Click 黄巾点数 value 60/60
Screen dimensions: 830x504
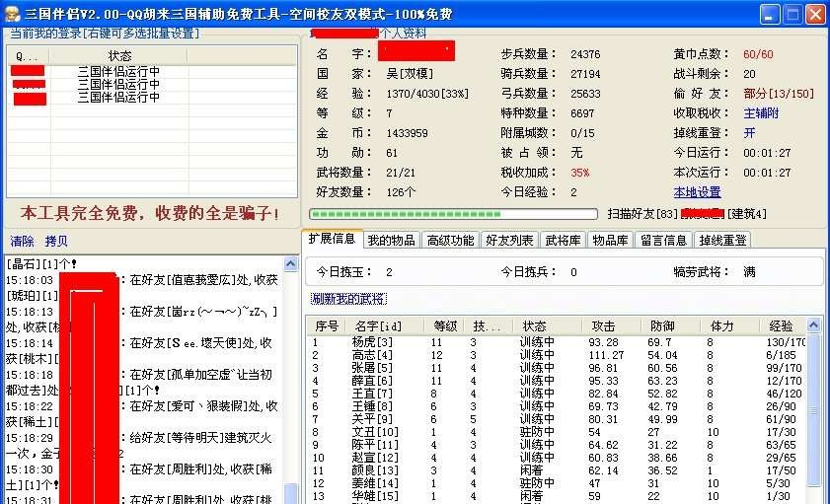758,54
